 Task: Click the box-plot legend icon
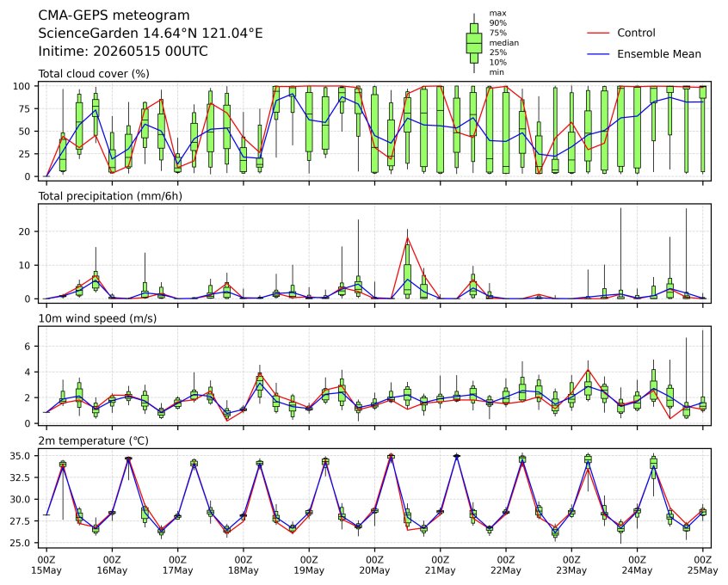click(473, 43)
